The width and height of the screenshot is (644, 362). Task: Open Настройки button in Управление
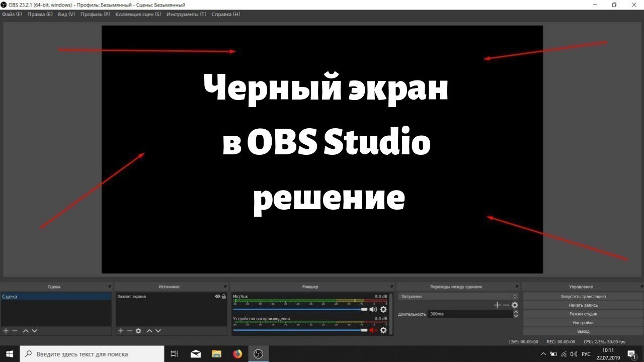tap(583, 323)
